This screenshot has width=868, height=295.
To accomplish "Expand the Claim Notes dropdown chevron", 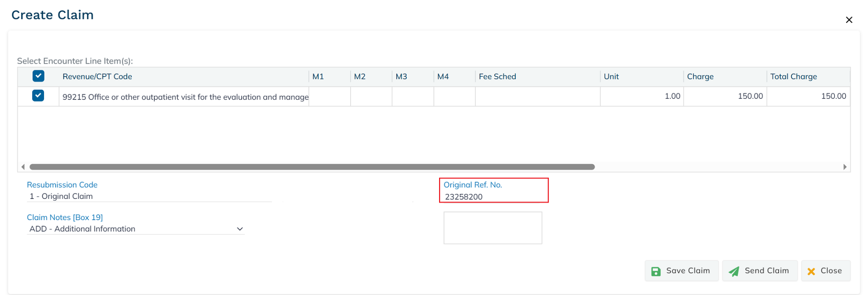I will tap(239, 229).
